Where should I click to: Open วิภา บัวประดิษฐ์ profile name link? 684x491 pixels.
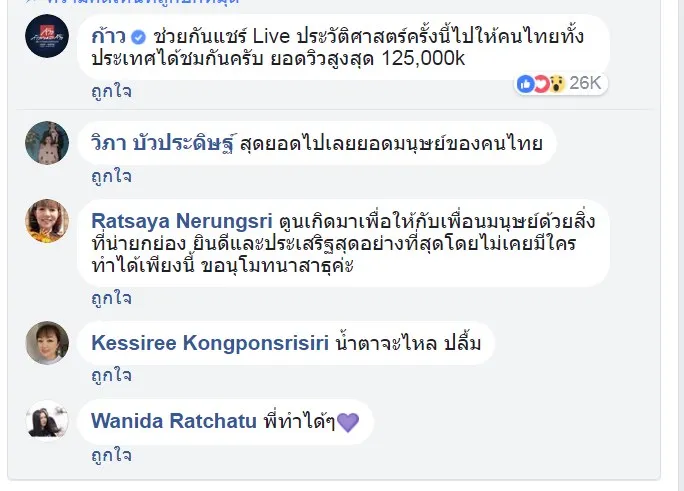pos(164,143)
